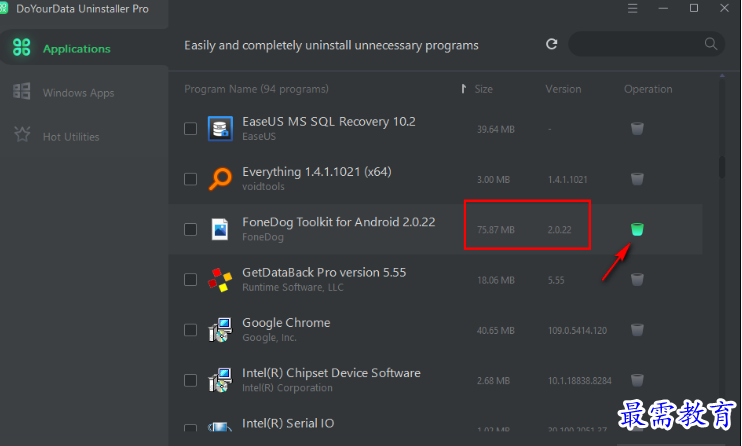Refresh the program list

[x=551, y=45]
